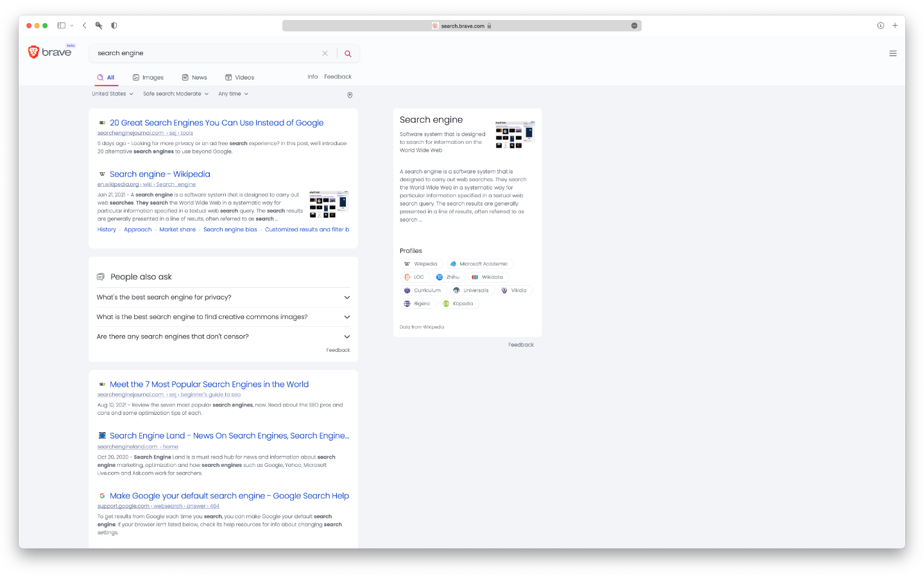This screenshot has width=924, height=578.
Task: Open 20 Great Search Engines result
Action: (216, 123)
